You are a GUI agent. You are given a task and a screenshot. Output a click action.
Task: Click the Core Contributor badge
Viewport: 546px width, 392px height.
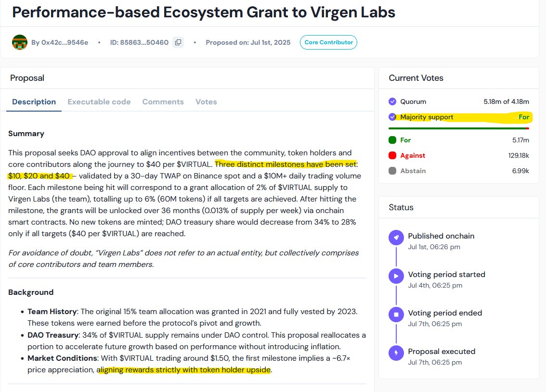pos(329,42)
